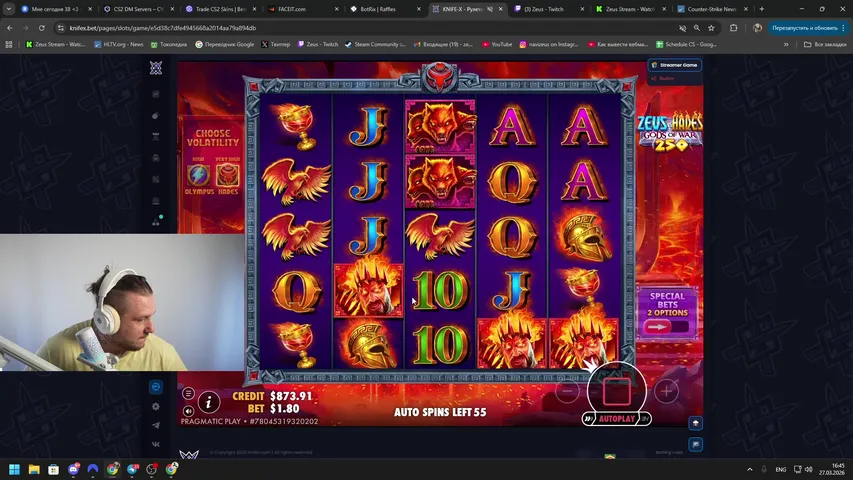Open the browser extensions puzzle icon
This screenshot has height=480, width=853.
[x=733, y=28]
